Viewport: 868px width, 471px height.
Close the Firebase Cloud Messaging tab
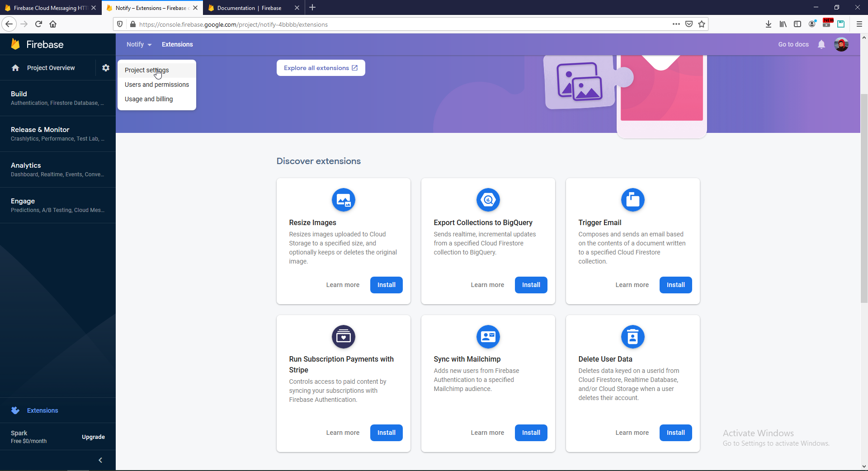click(x=94, y=8)
